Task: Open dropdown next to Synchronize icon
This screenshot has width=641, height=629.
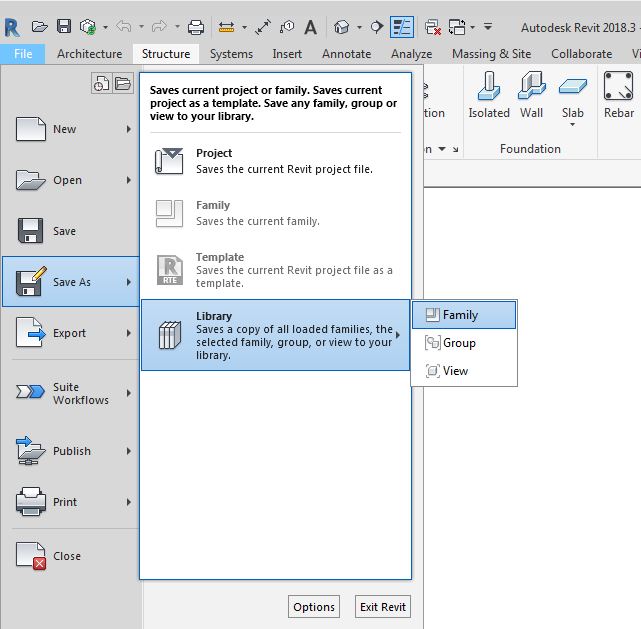Action: click(105, 27)
